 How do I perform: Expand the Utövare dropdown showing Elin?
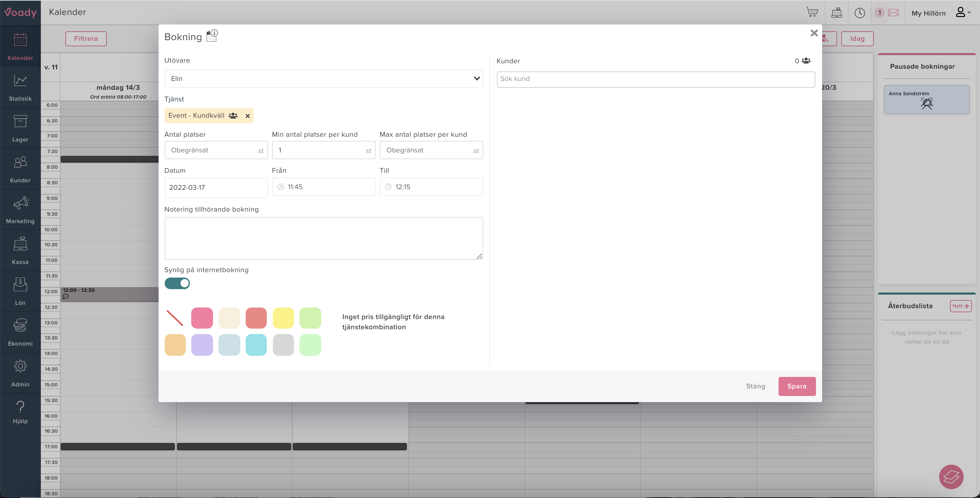(x=323, y=79)
